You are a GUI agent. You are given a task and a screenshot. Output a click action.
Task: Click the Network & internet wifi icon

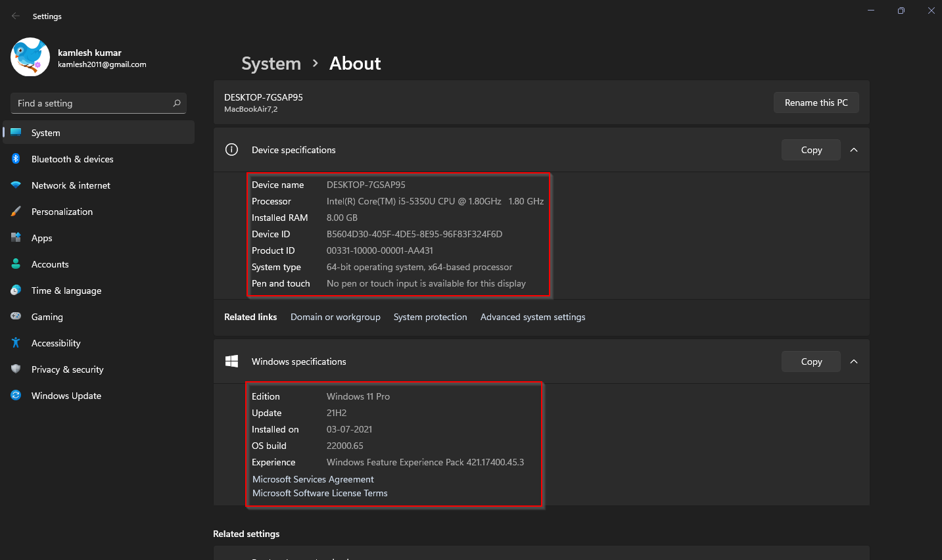coord(16,185)
